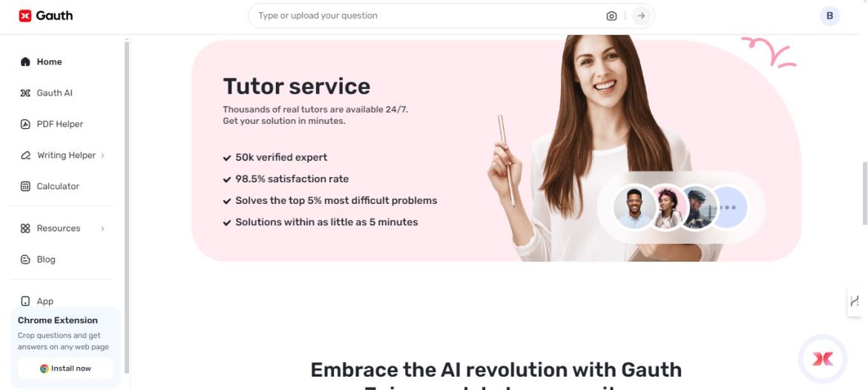Focus the question search input field

(x=429, y=16)
